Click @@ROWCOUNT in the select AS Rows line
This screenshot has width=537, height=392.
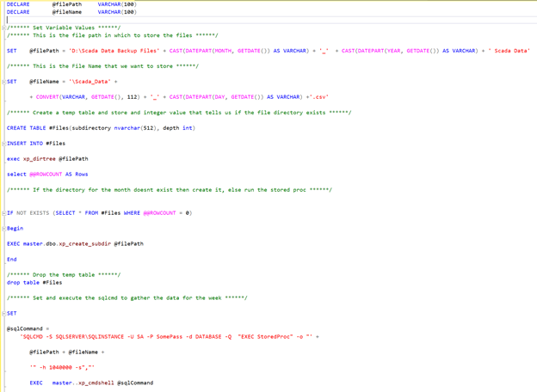coord(46,175)
